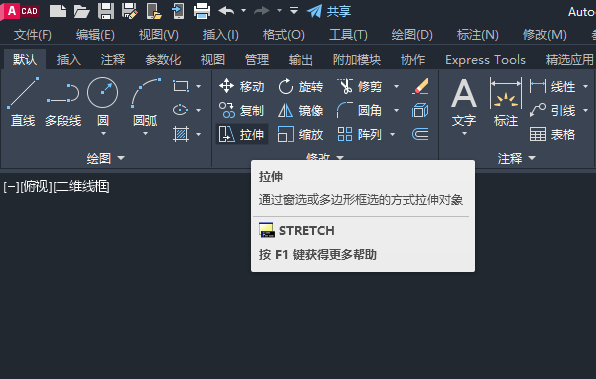The image size is (596, 379).
Task: Redo the action with the forward arrow
Action: click(262, 11)
